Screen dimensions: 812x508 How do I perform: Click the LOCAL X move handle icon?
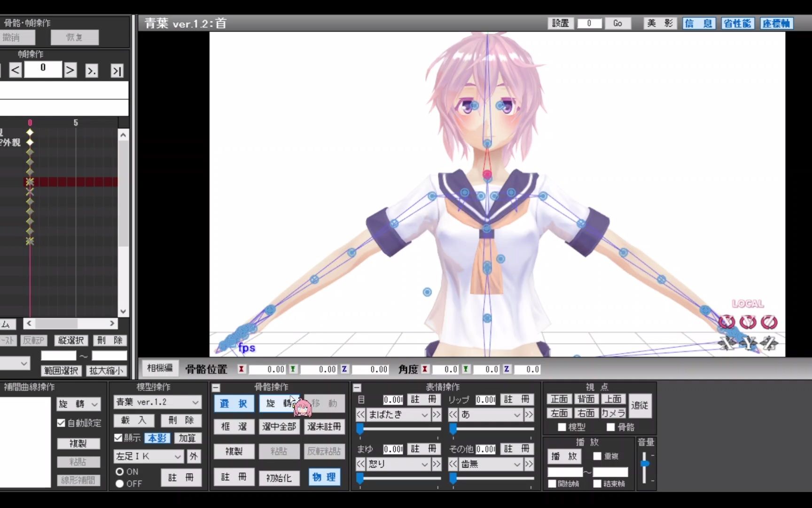click(x=727, y=343)
